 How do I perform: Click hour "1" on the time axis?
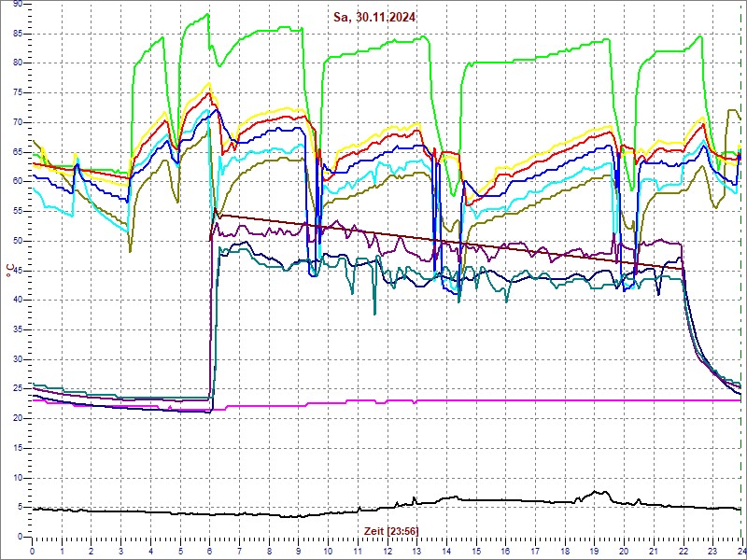pos(62,551)
